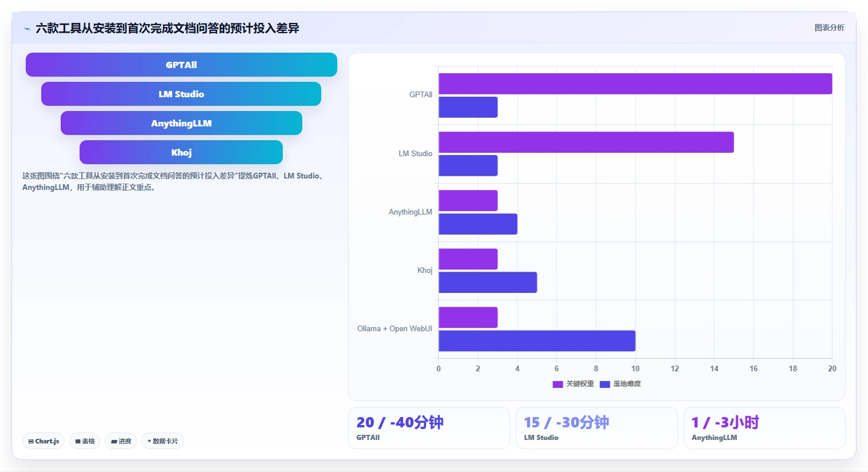Click the x-axis tick label 0
Screen dimensions: 868x472
[439, 368]
